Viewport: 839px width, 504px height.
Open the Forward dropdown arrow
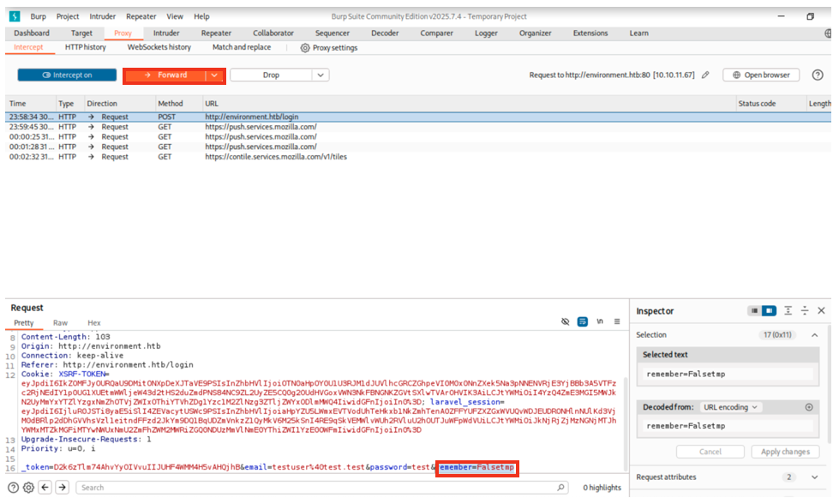(x=214, y=75)
